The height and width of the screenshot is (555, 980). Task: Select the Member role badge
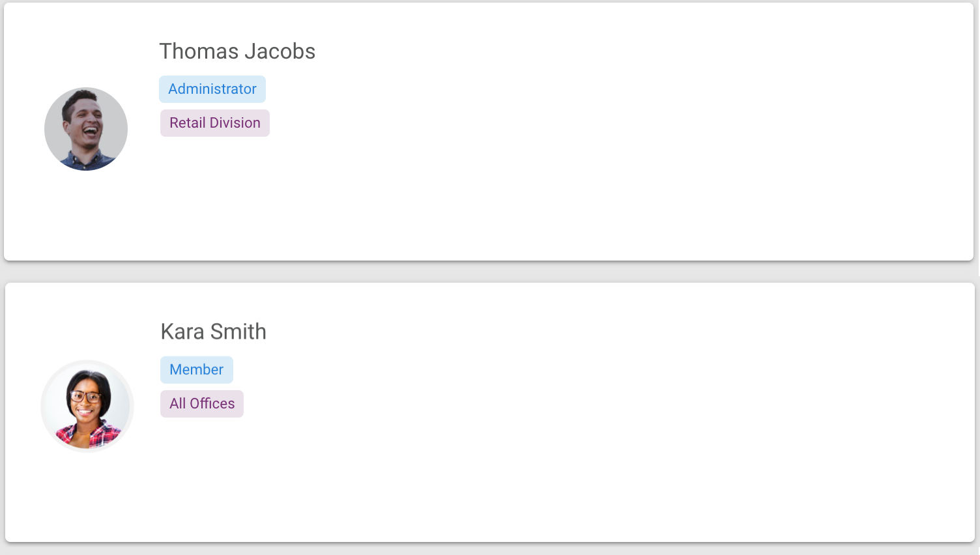[x=197, y=370]
